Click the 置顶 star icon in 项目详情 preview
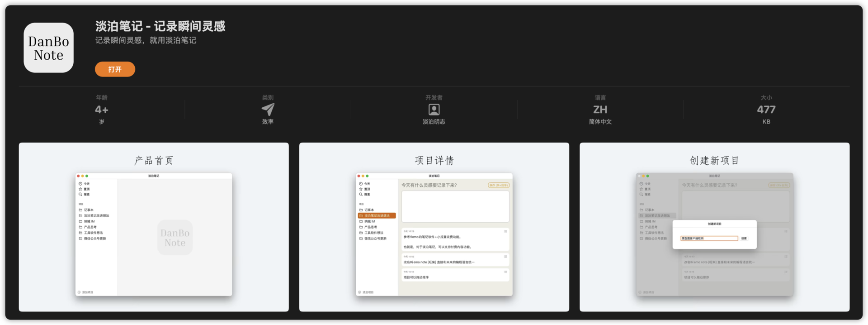Viewport: 868px width, 325px height. point(361,189)
